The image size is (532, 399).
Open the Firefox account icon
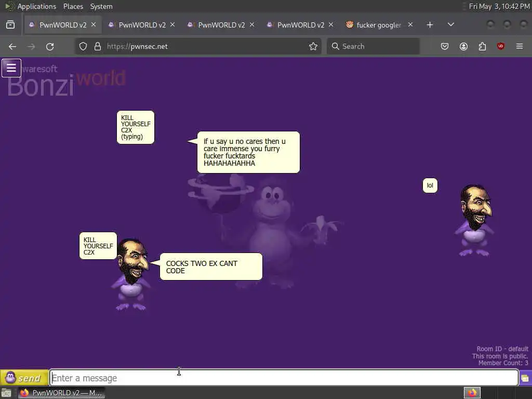[463, 46]
